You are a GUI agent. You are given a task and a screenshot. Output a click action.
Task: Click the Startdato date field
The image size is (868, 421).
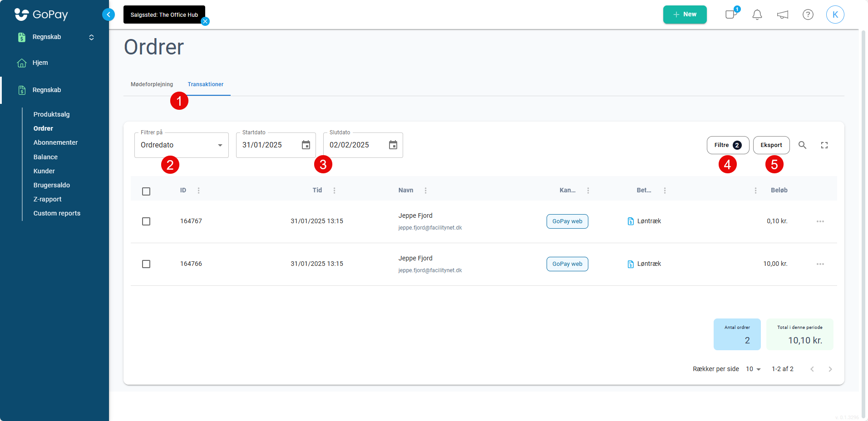[x=276, y=145]
